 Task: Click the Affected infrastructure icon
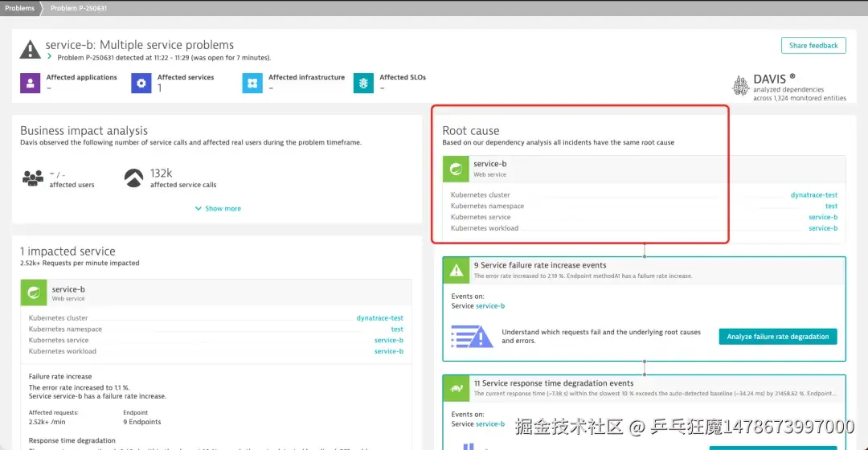coord(252,83)
